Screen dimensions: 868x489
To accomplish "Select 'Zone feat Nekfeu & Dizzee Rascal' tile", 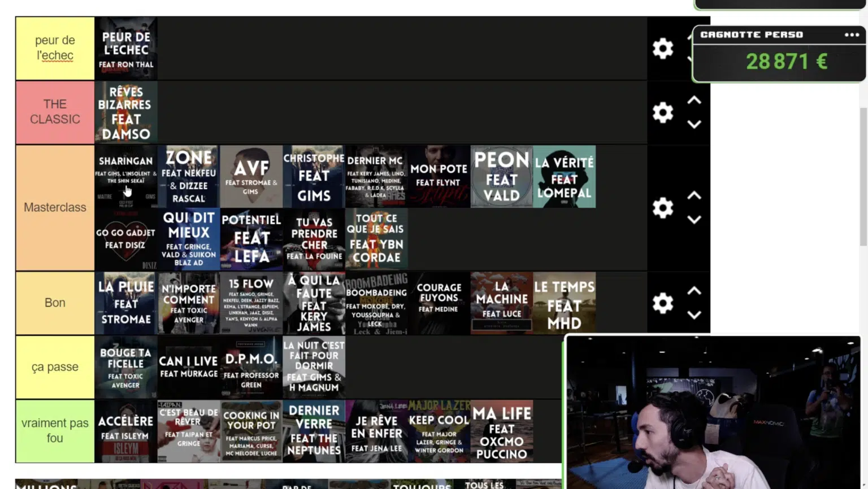I will 189,176.
